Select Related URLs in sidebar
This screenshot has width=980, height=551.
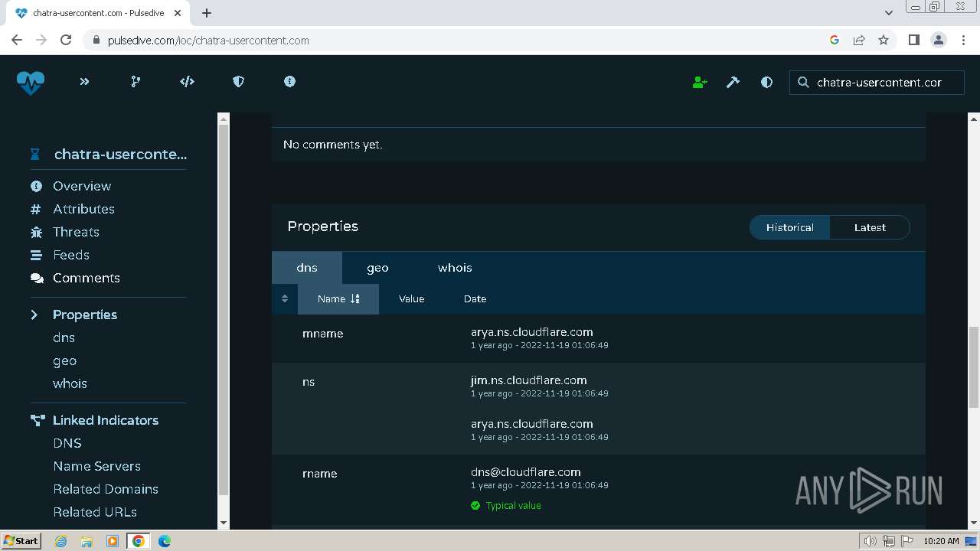[x=95, y=512]
